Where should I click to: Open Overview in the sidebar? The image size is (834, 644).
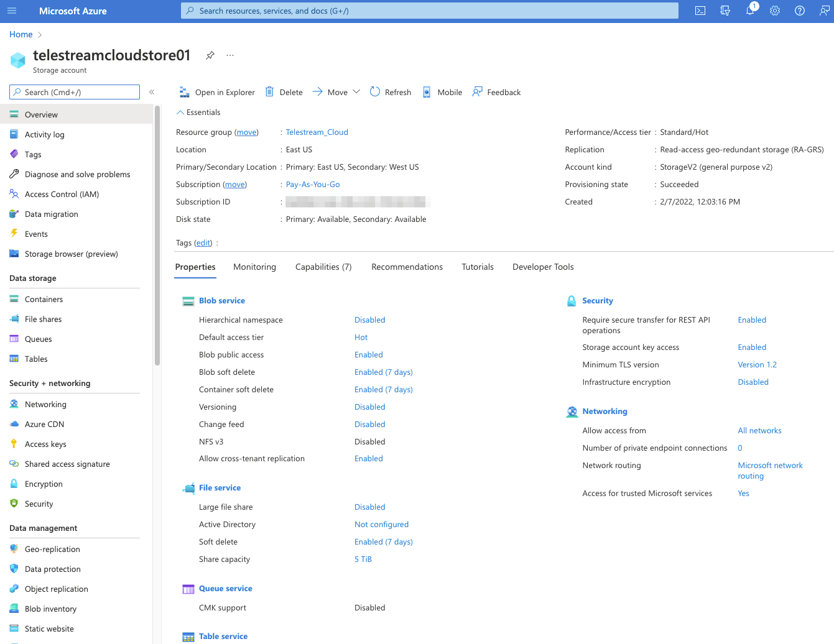pyautogui.click(x=76, y=114)
